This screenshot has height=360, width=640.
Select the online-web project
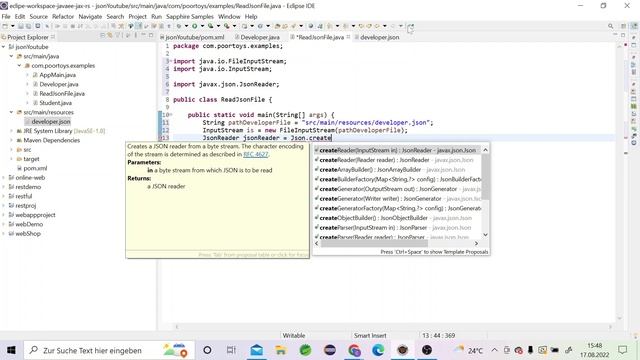[x=30, y=178]
